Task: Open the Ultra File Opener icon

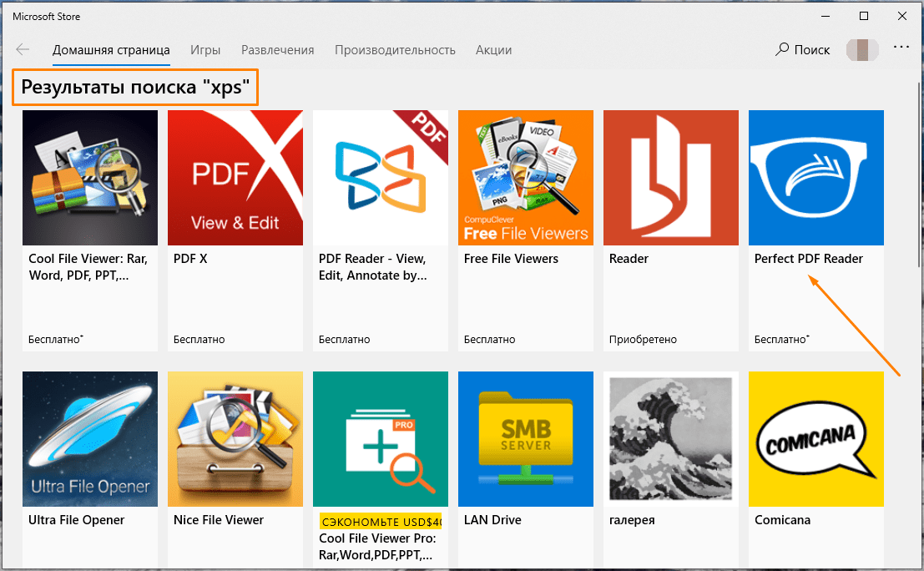Action: point(90,439)
